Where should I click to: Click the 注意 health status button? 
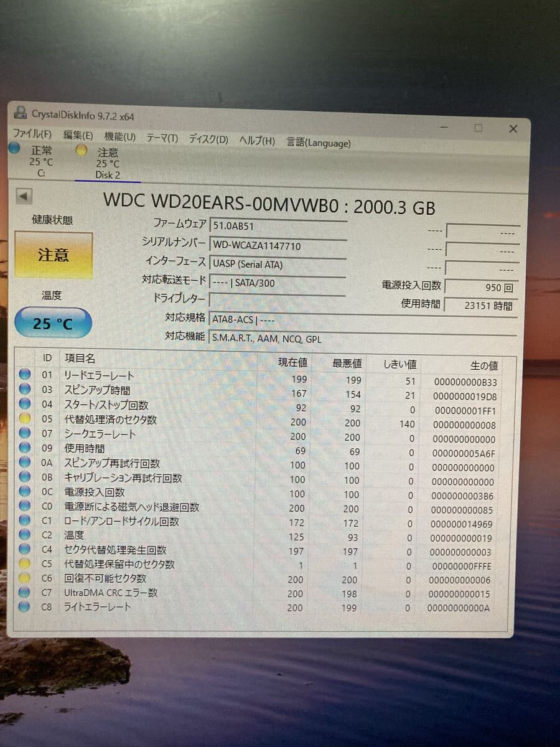[x=54, y=255]
